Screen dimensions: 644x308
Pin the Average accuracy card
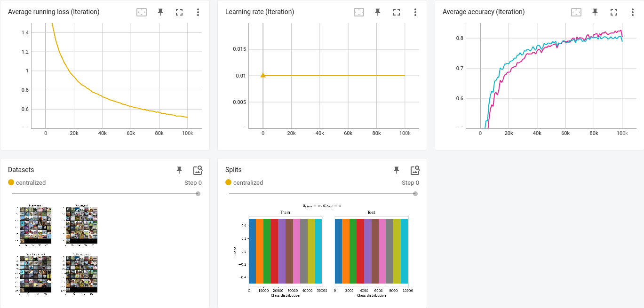tap(595, 12)
